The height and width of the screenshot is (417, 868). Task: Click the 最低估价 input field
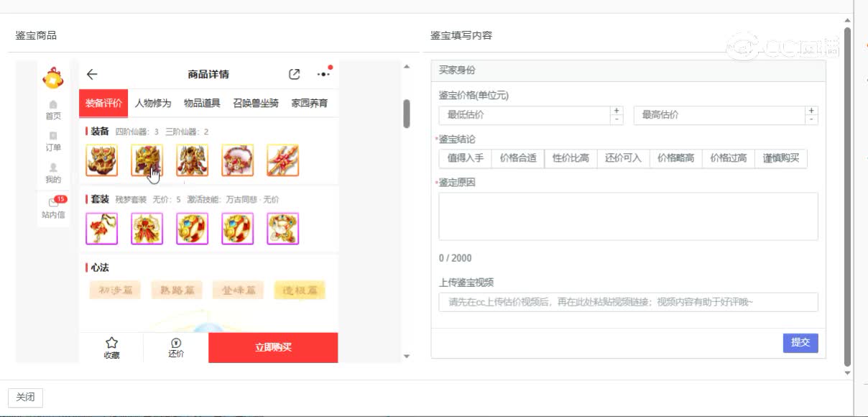(x=524, y=115)
